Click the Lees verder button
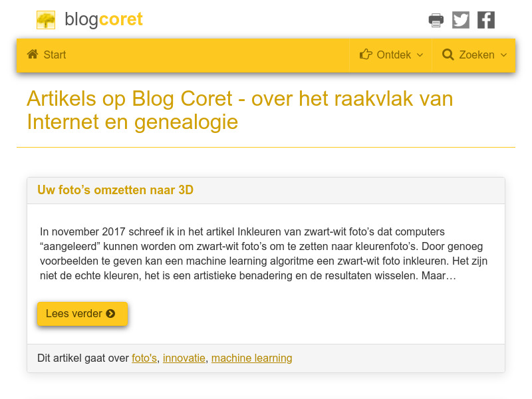 pyautogui.click(x=82, y=313)
